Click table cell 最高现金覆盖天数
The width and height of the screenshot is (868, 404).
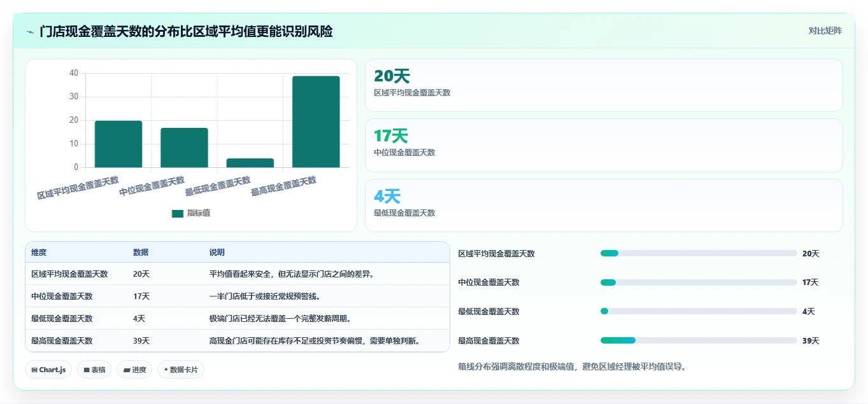point(62,341)
